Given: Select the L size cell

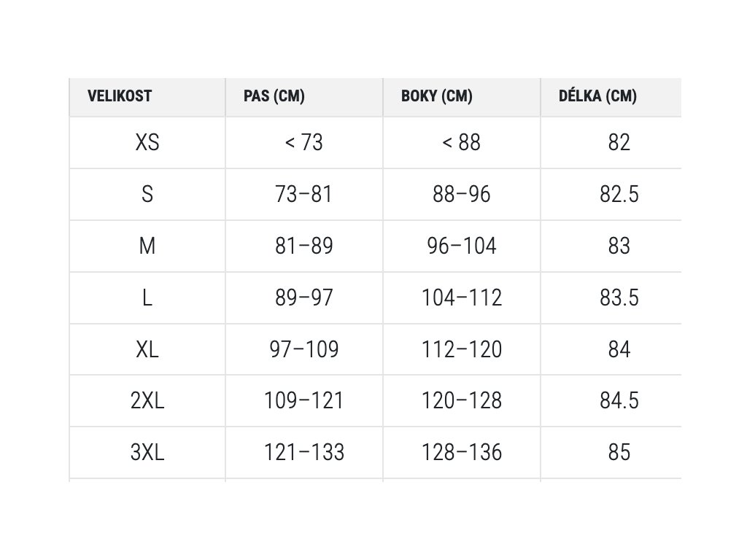Looking at the screenshot, I should (147, 297).
